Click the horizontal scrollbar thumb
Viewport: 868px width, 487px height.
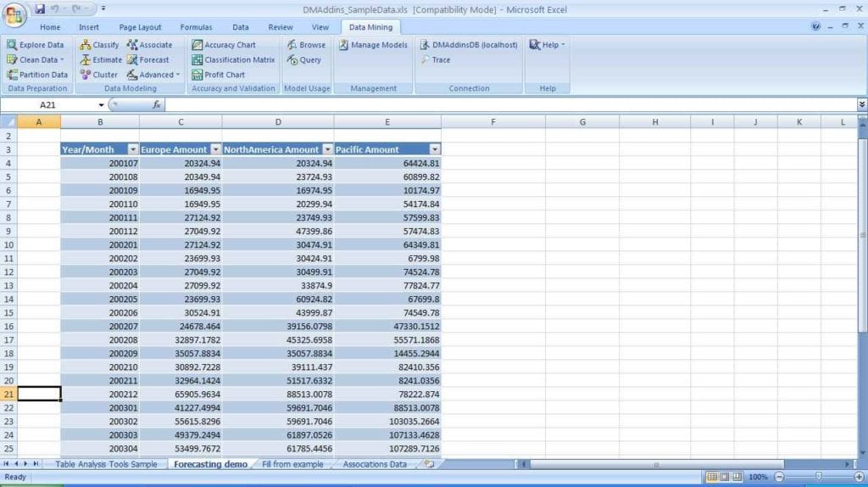(657, 464)
